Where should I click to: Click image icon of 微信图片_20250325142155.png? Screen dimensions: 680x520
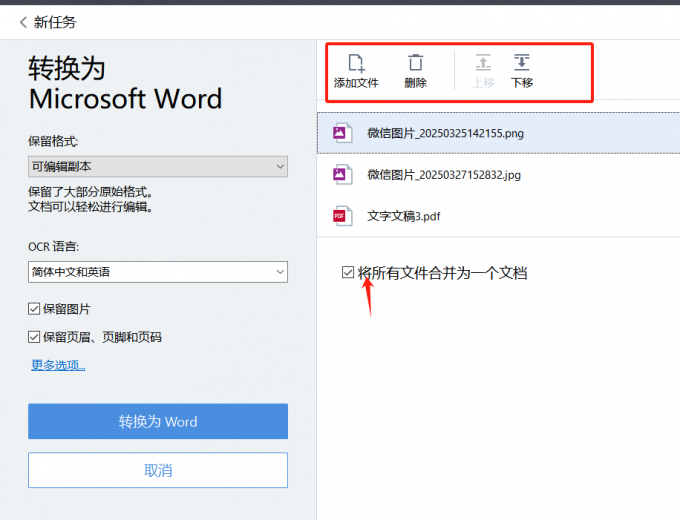(342, 133)
